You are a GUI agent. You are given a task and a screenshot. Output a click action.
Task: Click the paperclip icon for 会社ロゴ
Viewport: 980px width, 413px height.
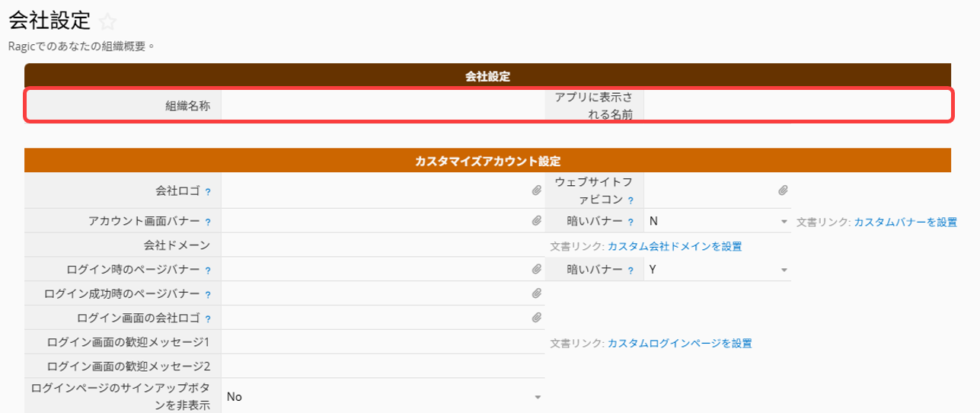pyautogui.click(x=537, y=190)
